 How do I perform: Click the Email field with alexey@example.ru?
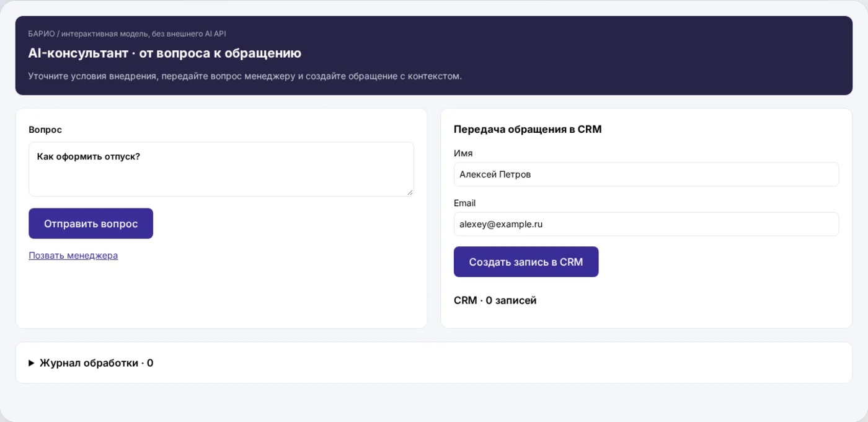click(x=646, y=224)
